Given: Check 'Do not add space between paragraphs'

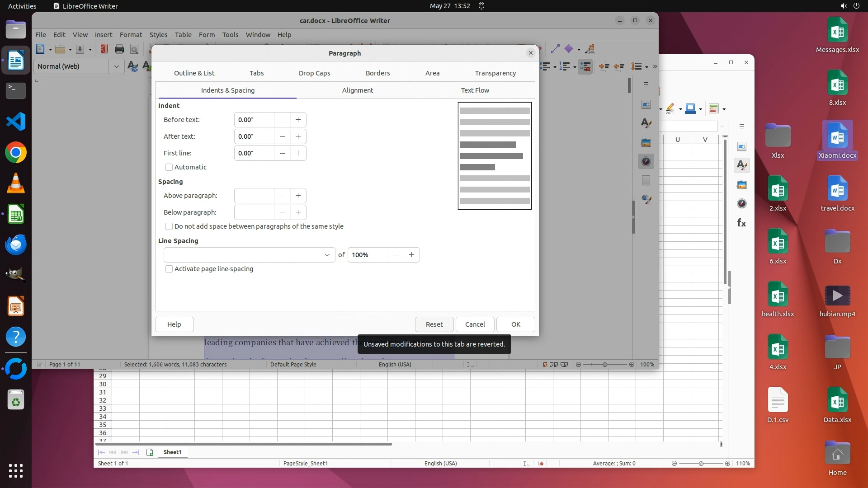Looking at the screenshot, I should tap(169, 226).
